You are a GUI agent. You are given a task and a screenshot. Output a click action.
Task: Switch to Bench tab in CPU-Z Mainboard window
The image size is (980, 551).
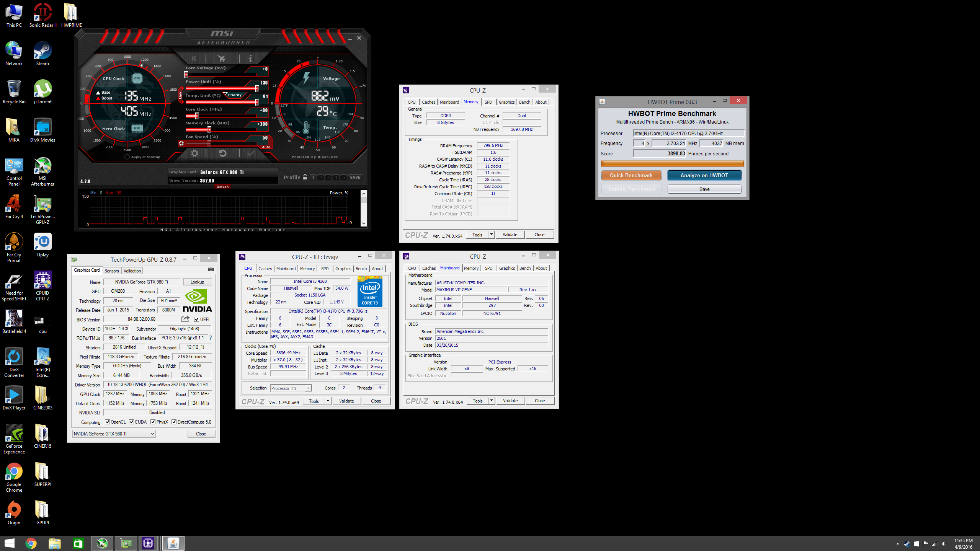(525, 268)
